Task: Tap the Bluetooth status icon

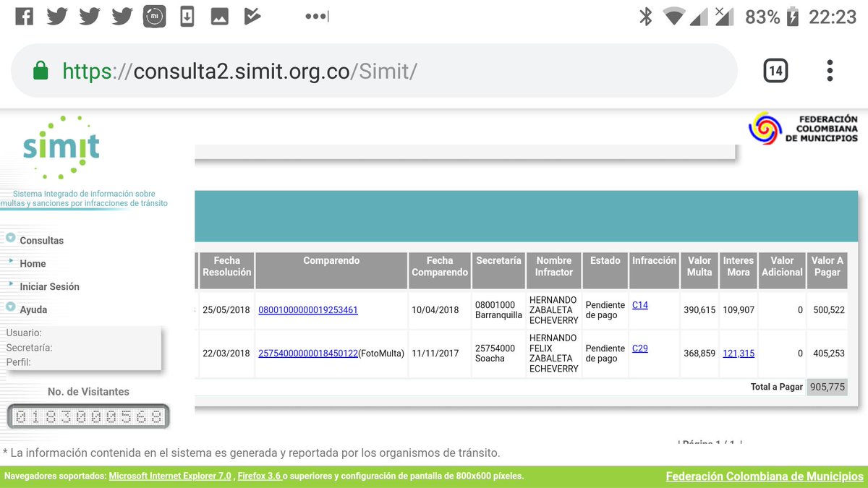Action: [646, 16]
